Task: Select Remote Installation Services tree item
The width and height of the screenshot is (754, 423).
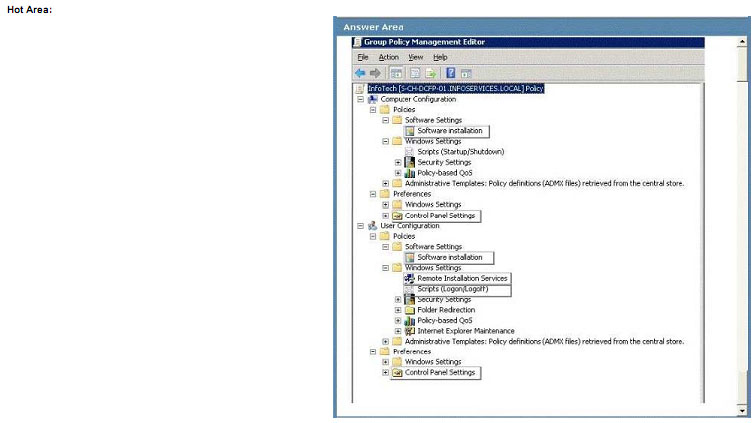Action: click(x=462, y=278)
